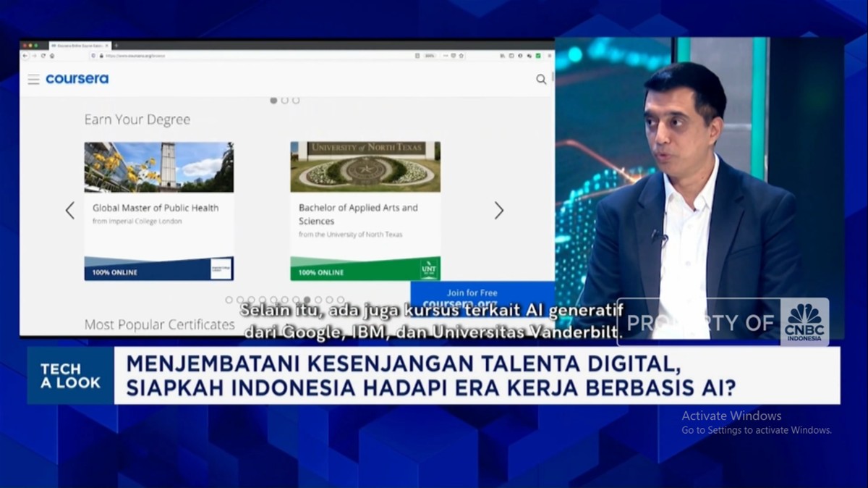Click the Imperial College London campus photo
The height and width of the screenshot is (488, 868).
pos(159,167)
